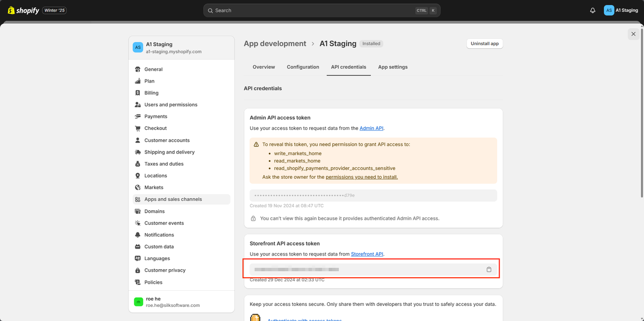This screenshot has width=644, height=321.
Task: Click the Shopify logo in top bar
Action: [23, 10]
